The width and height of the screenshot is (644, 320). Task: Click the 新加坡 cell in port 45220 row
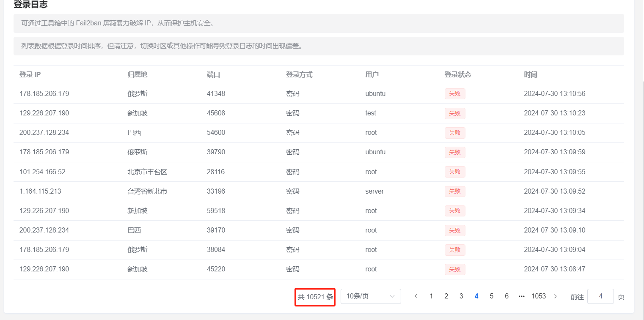pos(138,269)
